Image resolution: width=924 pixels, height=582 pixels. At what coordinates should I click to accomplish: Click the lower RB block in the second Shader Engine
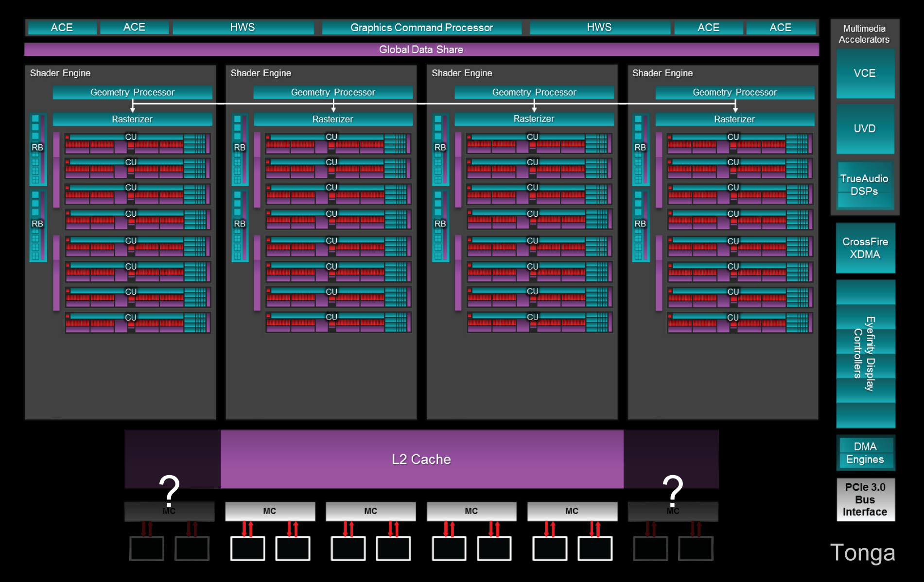pyautogui.click(x=240, y=226)
